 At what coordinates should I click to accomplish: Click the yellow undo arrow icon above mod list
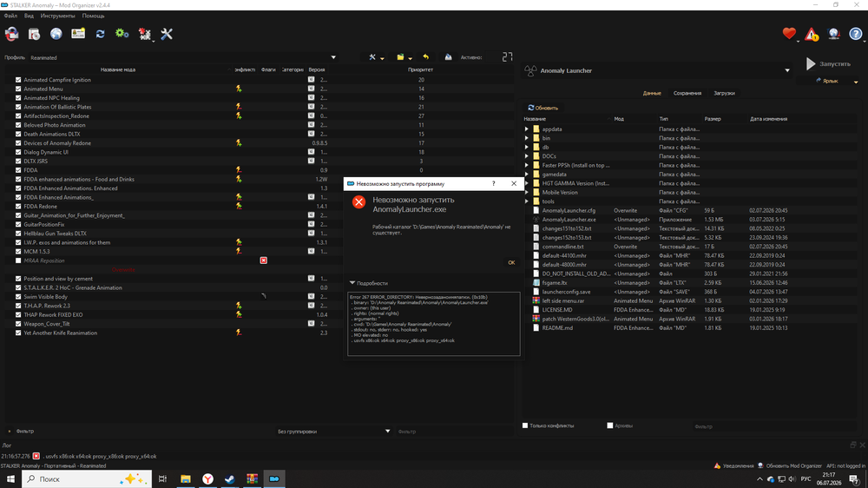click(425, 57)
